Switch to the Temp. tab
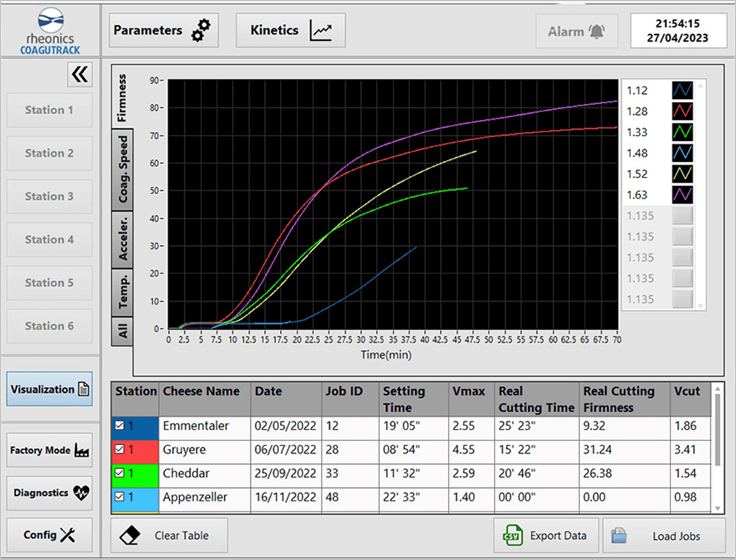The image size is (736, 560). (123, 292)
